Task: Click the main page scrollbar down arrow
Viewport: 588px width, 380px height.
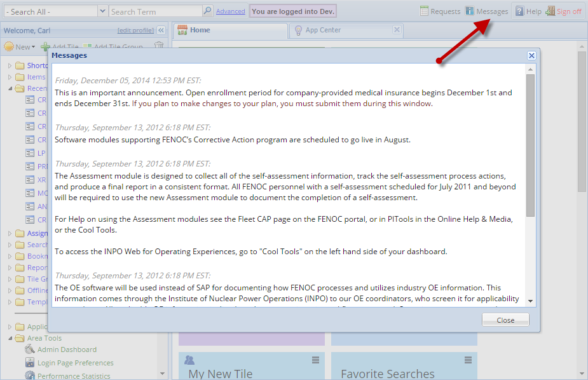Action: point(582,374)
